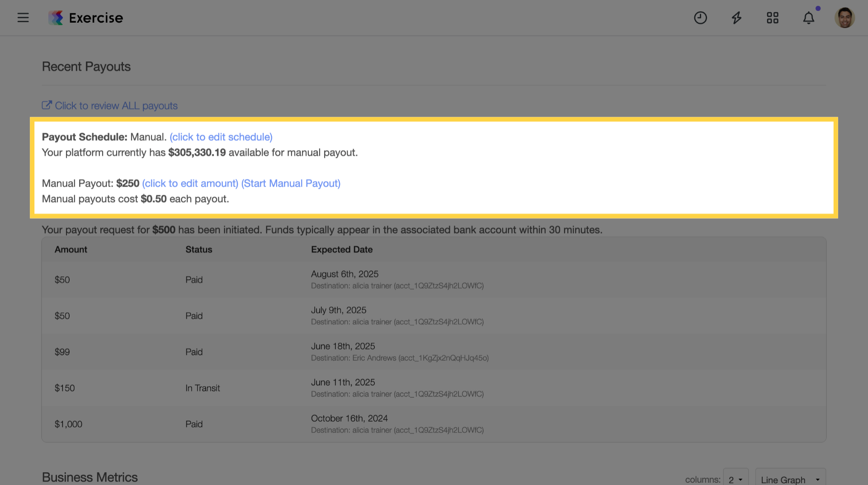The width and height of the screenshot is (868, 485).
Task: Click the June 18th, 2025 date
Action: [343, 346]
